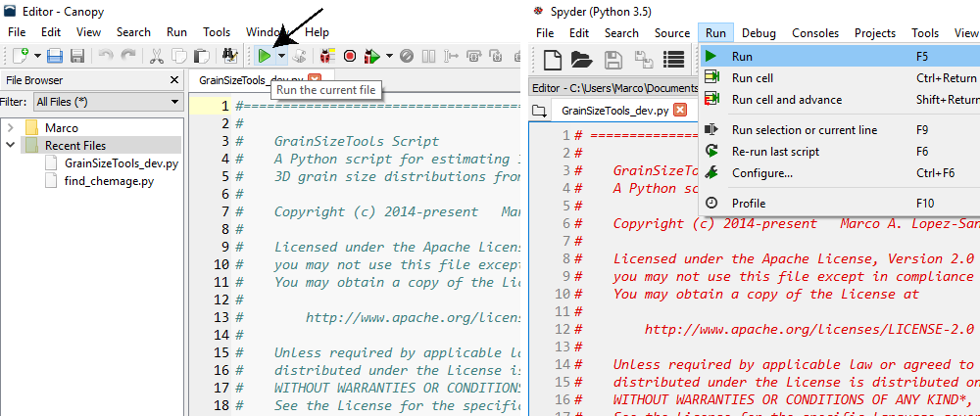Open the View menu in Canopy
This screenshot has width=980, height=416.
pyautogui.click(x=89, y=32)
